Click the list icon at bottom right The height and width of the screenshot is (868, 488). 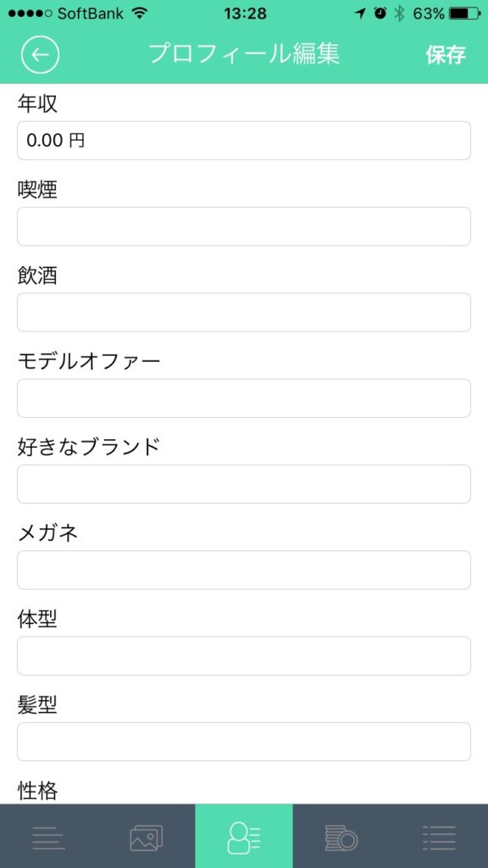pyautogui.click(x=439, y=837)
